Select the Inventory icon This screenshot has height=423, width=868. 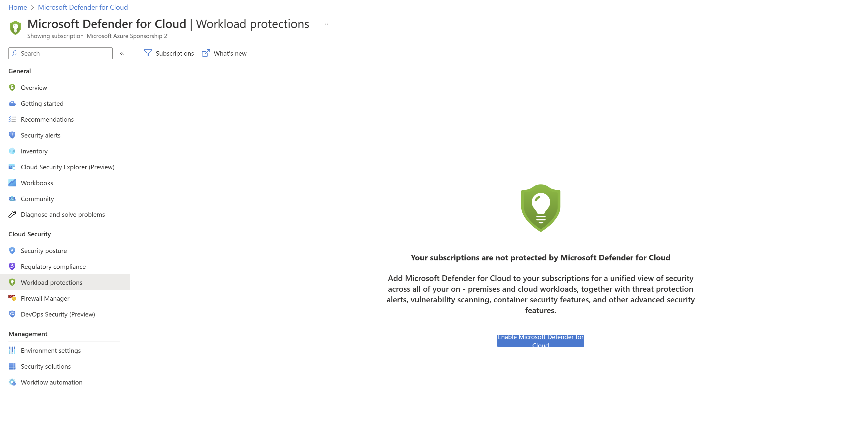click(12, 151)
